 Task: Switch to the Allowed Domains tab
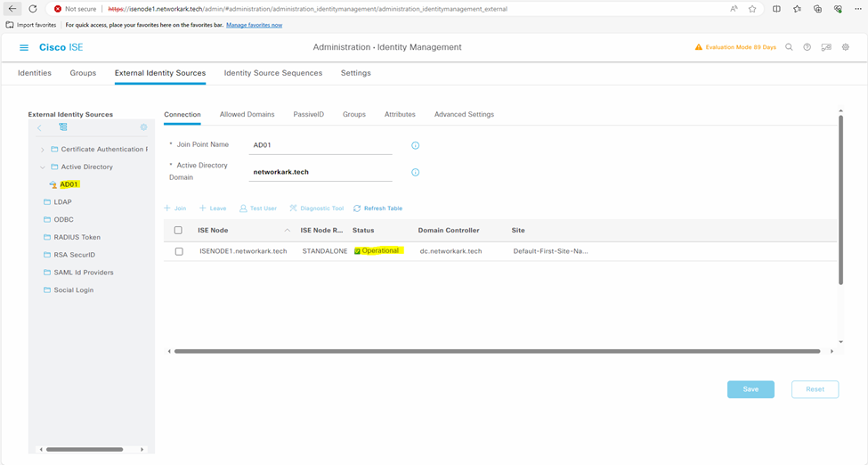(247, 115)
